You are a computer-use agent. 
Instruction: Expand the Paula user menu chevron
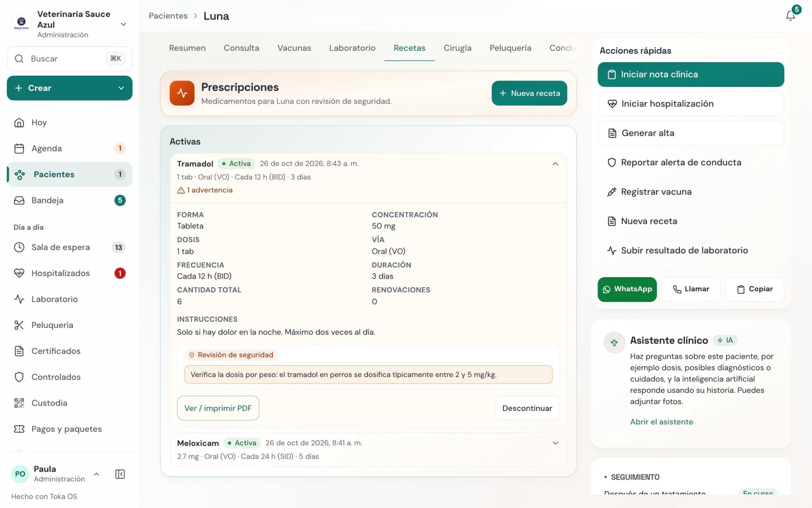(x=96, y=474)
